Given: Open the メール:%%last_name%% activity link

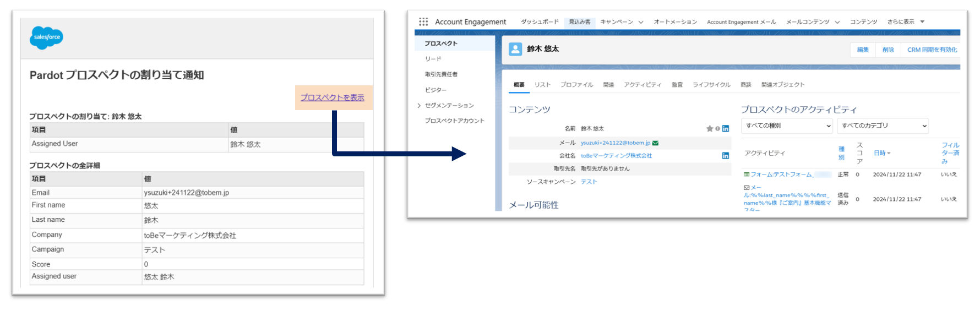Looking at the screenshot, I should tap(787, 199).
